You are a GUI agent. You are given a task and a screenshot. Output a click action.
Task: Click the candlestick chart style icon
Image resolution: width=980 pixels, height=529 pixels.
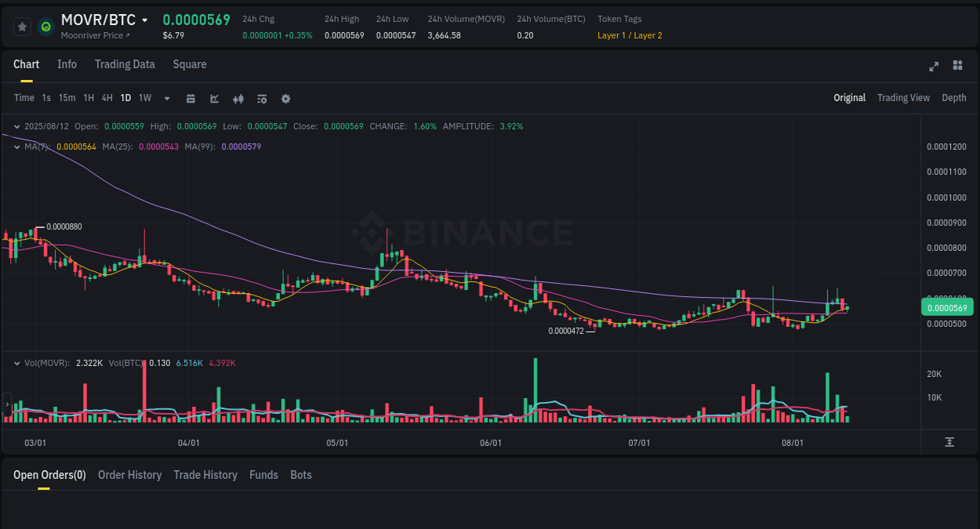tap(238, 98)
